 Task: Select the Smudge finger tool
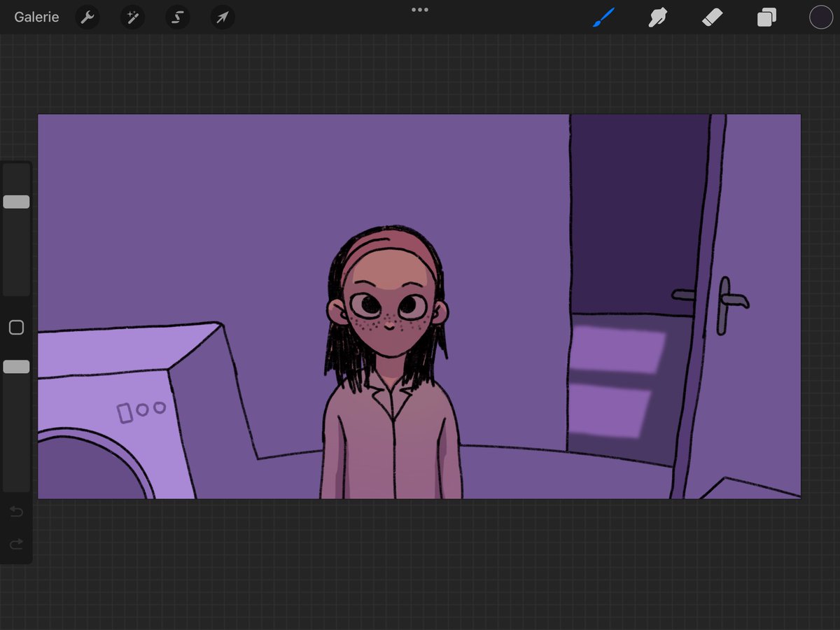click(x=657, y=17)
